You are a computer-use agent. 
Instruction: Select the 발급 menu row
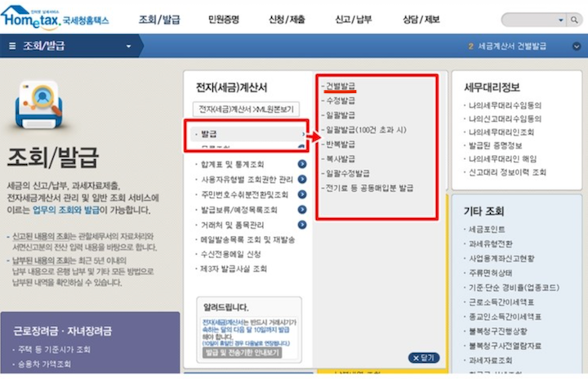point(248,134)
